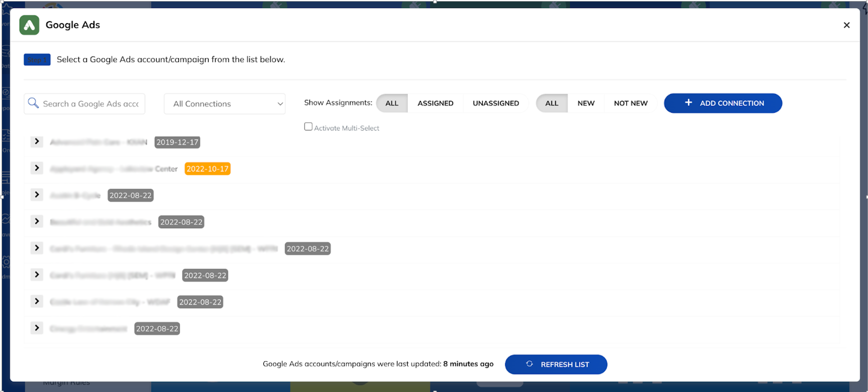
Task: Click the plus icon in ADD CONNECTION
Action: (x=688, y=103)
